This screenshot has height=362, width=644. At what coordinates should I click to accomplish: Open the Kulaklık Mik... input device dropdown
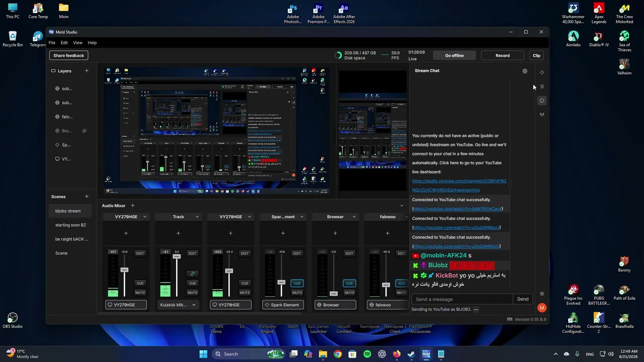[178, 305]
